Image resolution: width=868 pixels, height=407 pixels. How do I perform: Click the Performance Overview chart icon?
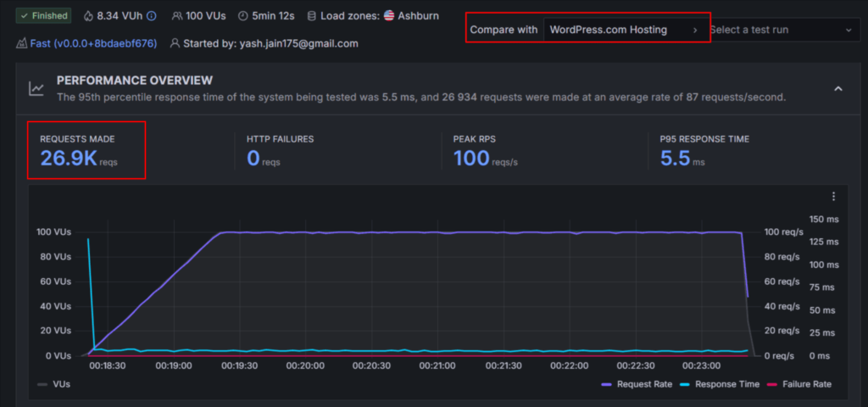[36, 88]
